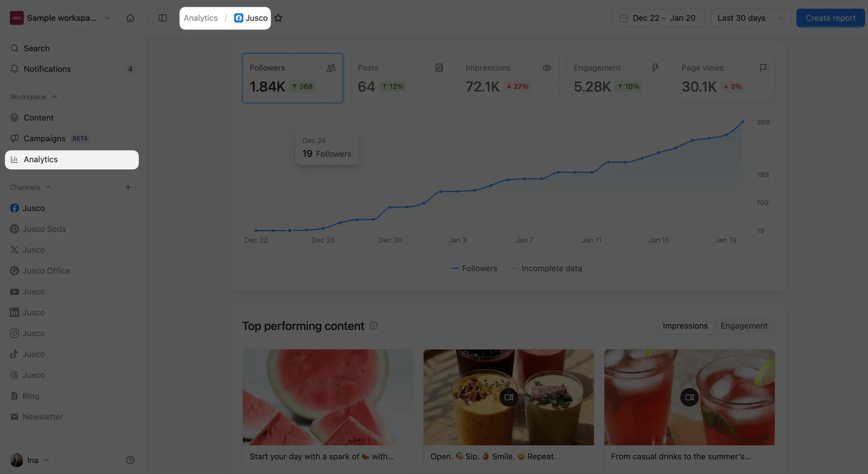Select the Impressions metric card
868x474 pixels.
click(508, 78)
